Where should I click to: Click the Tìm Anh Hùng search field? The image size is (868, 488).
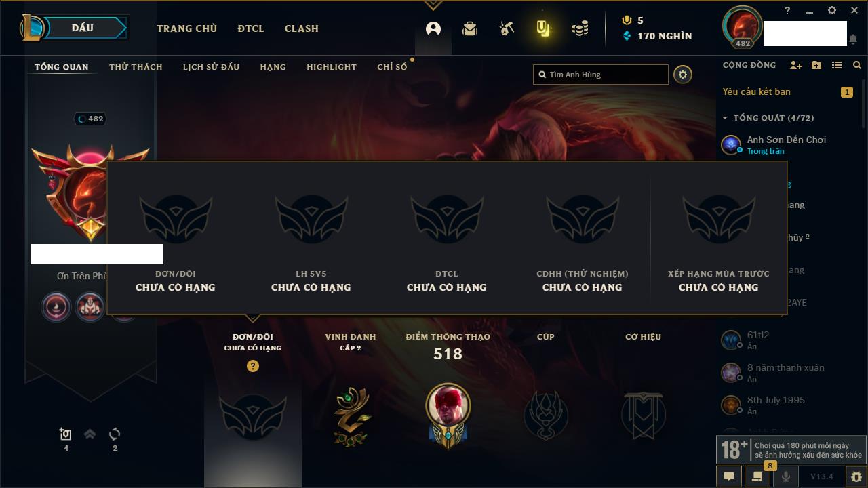[x=601, y=75]
